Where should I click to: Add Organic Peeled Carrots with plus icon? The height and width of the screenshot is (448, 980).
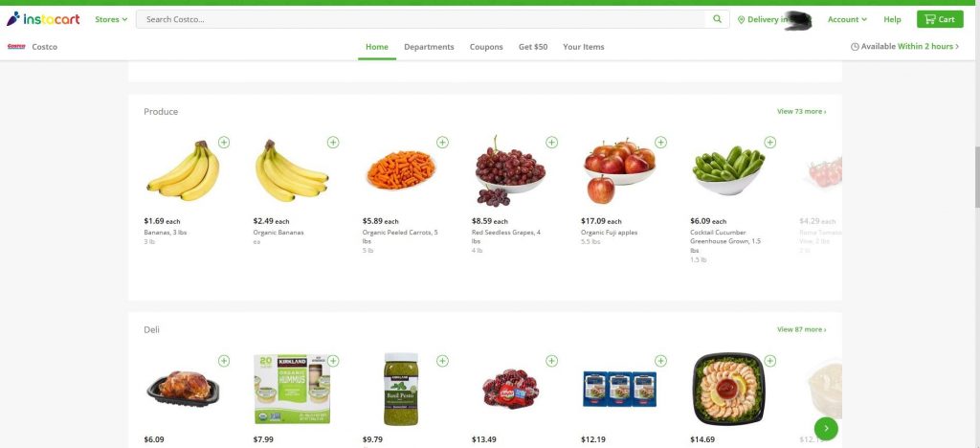[442, 143]
